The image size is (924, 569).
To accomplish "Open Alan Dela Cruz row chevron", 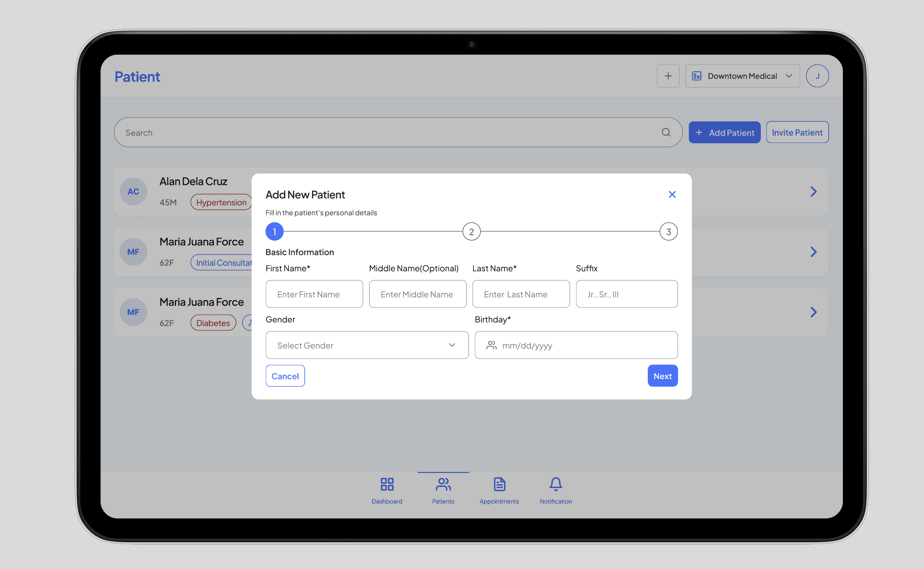I will (813, 192).
